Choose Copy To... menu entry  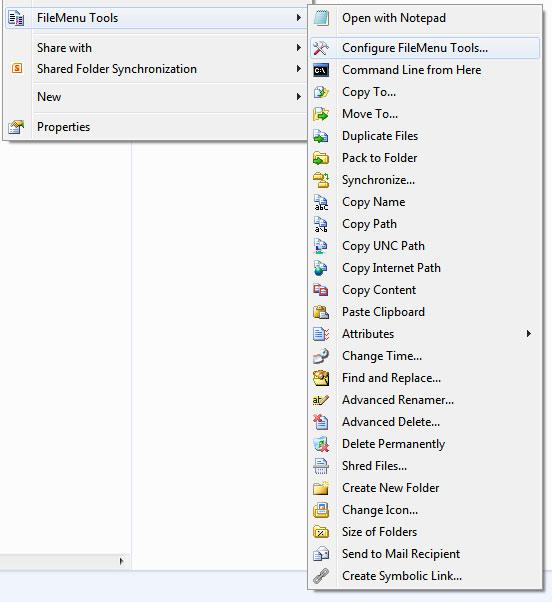(x=425, y=92)
